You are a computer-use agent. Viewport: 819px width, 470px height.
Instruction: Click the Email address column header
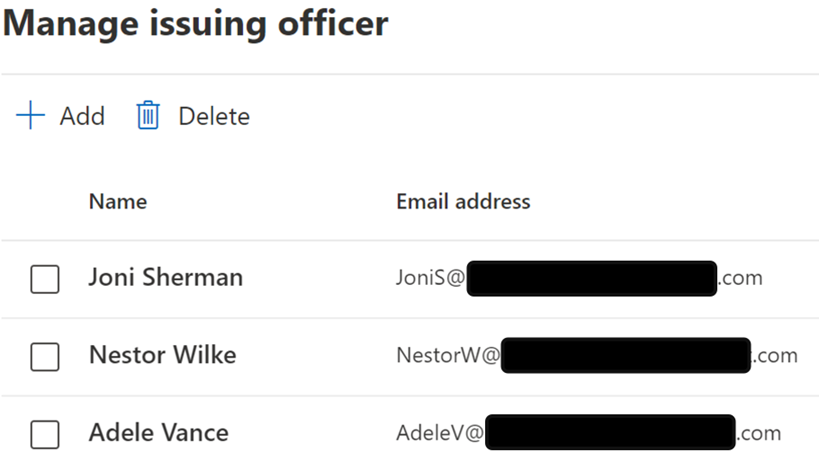point(463,202)
